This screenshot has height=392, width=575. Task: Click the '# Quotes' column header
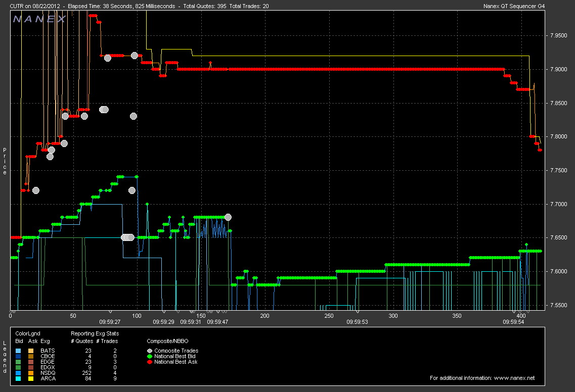click(81, 341)
